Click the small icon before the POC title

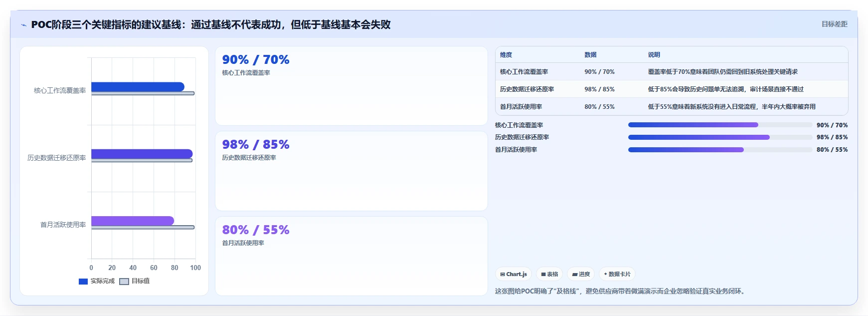click(23, 25)
